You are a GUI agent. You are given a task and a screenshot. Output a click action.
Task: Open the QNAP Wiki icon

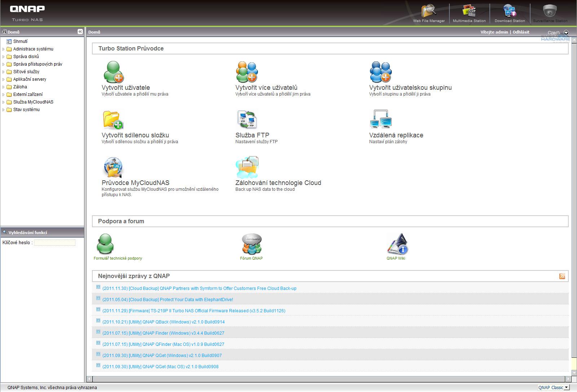click(397, 244)
